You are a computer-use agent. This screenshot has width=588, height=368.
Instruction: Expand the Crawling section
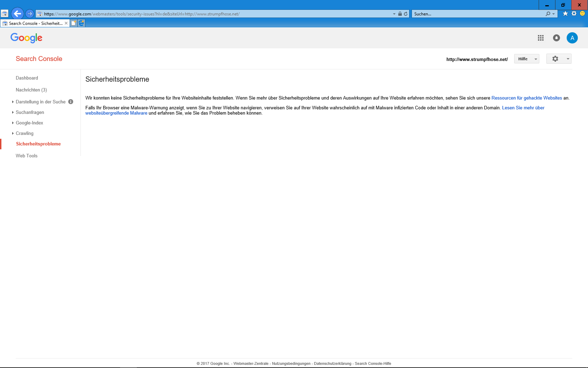(24, 133)
